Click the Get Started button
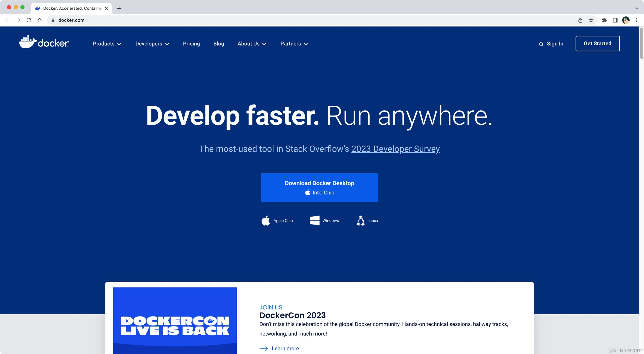 [x=598, y=43]
